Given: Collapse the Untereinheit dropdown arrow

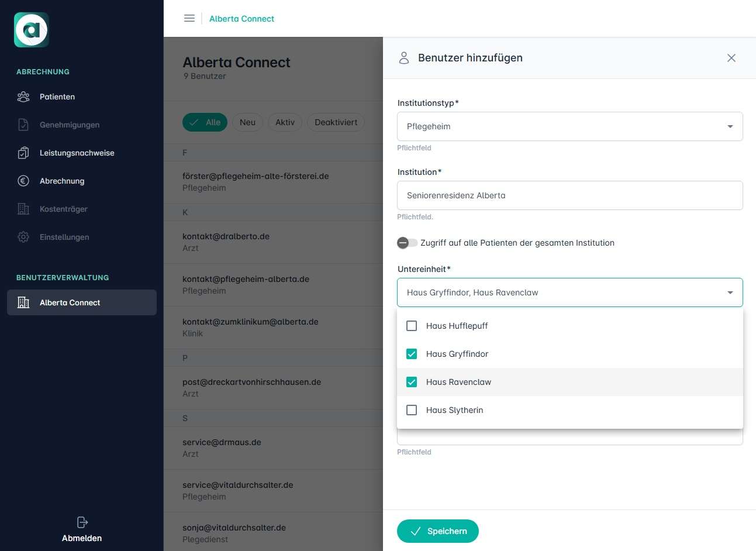Looking at the screenshot, I should [x=730, y=292].
